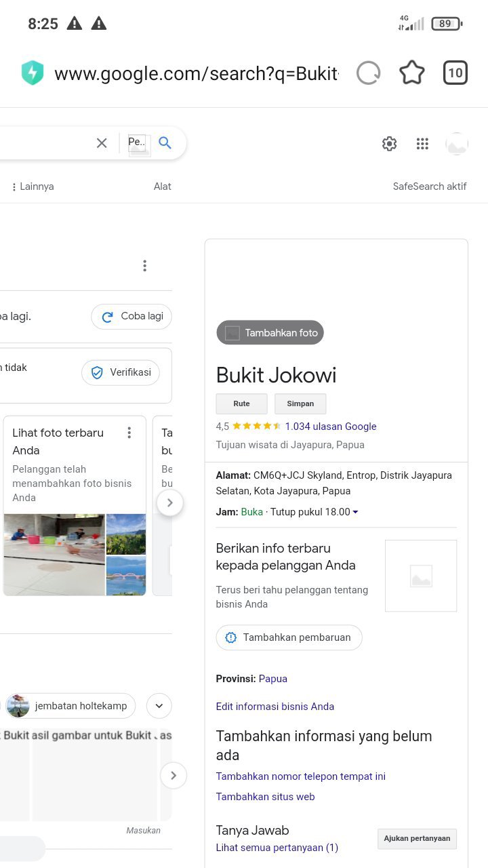The height and width of the screenshot is (868, 488).
Task: Click the Rute button
Action: 241,403
